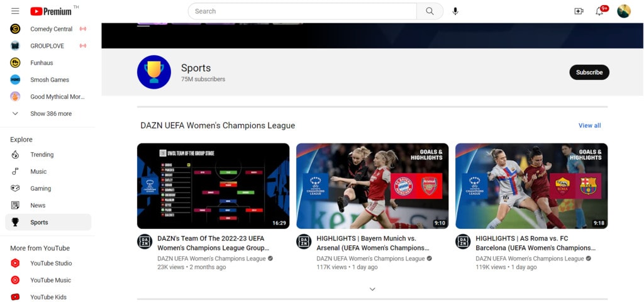Click the 75M subscribers text
Viewport: 644px width, 302px height.
(x=203, y=79)
